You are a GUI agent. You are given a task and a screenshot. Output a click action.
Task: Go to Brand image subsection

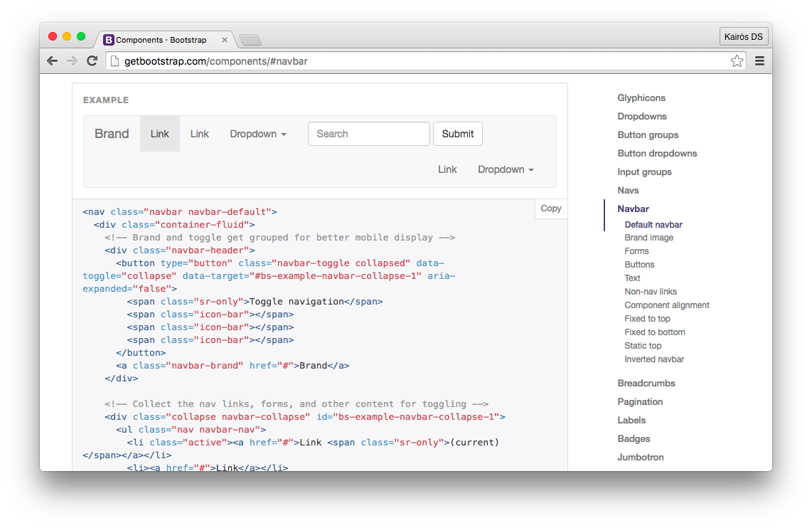point(649,237)
